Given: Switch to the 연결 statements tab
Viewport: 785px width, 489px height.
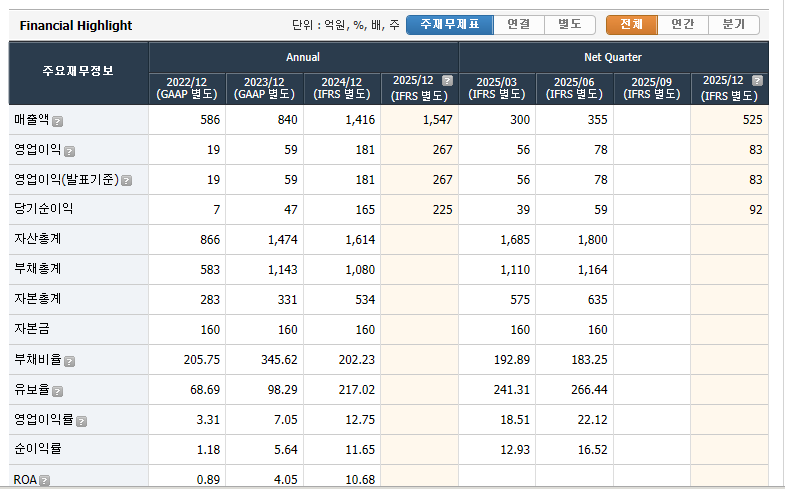Looking at the screenshot, I should click(518, 25).
